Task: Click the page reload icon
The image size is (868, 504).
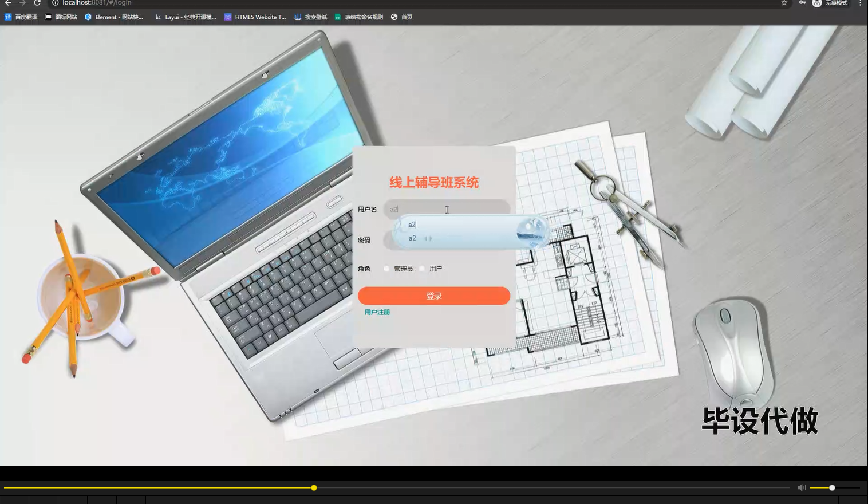Action: 37,3
